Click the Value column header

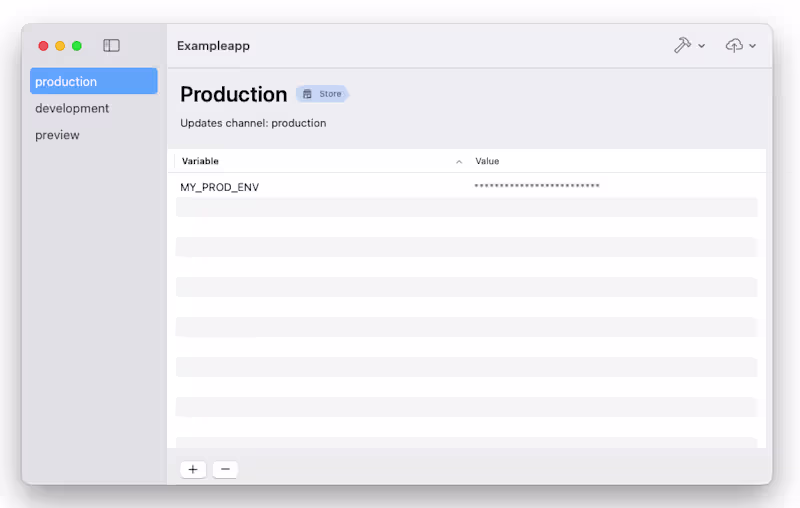pyautogui.click(x=487, y=161)
